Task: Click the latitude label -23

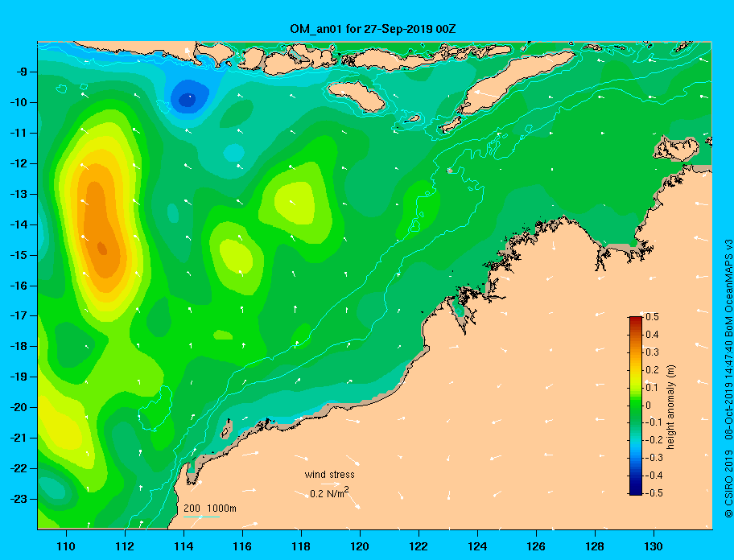Action: pos(18,499)
